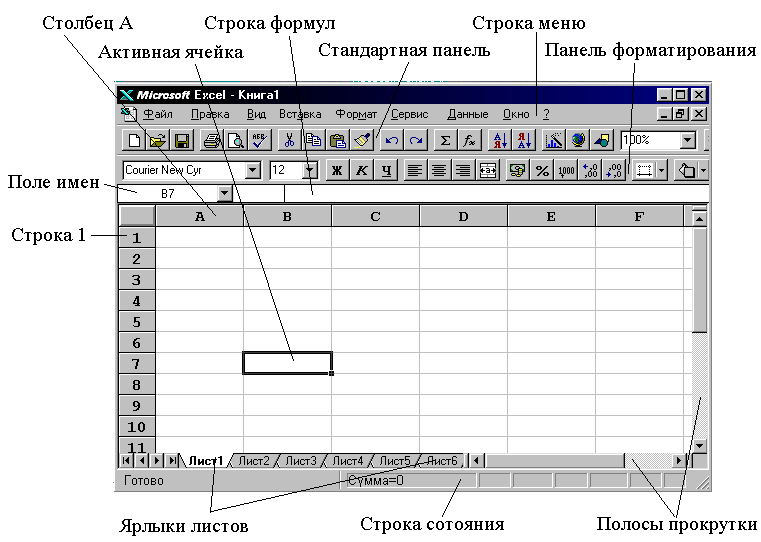Toggle bold with the Ж button
This screenshot has height=542, width=761.
(x=337, y=170)
